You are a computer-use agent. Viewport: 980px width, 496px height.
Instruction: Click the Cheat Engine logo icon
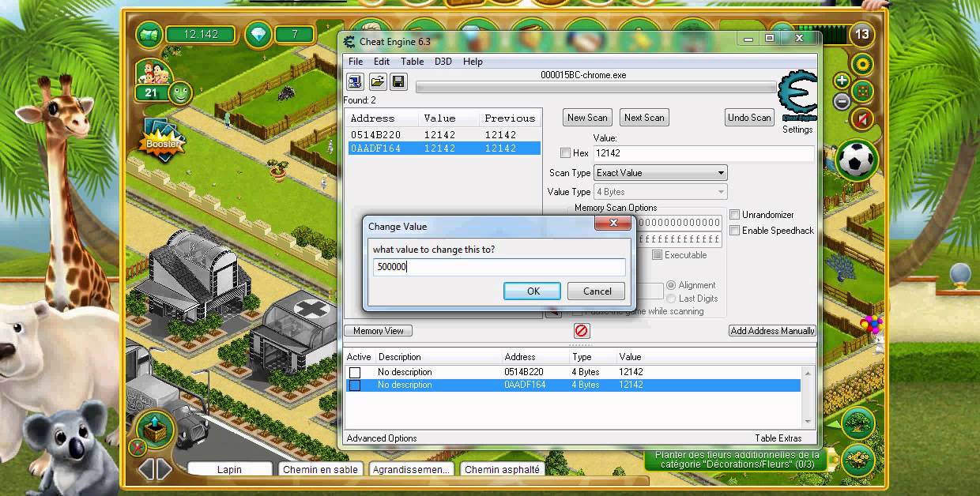(797, 96)
